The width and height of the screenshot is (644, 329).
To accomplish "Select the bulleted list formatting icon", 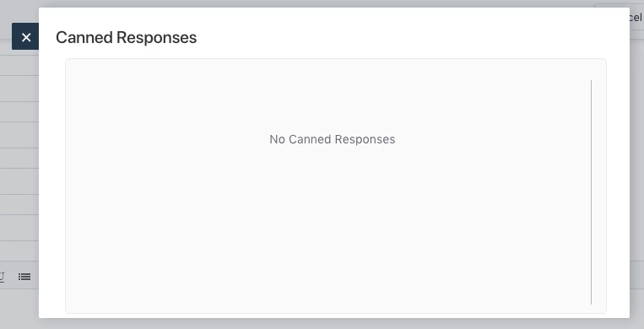I will [24, 277].
